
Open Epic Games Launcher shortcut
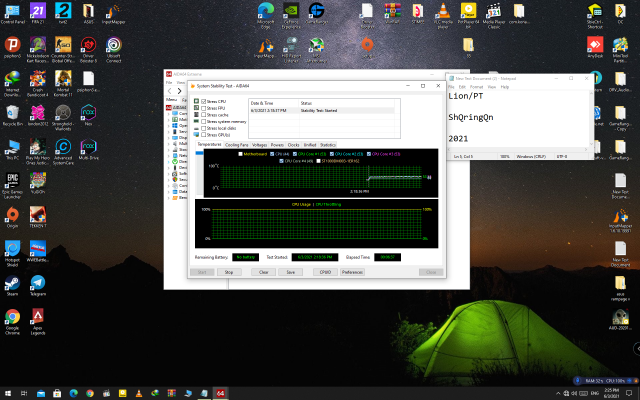[x=13, y=181]
